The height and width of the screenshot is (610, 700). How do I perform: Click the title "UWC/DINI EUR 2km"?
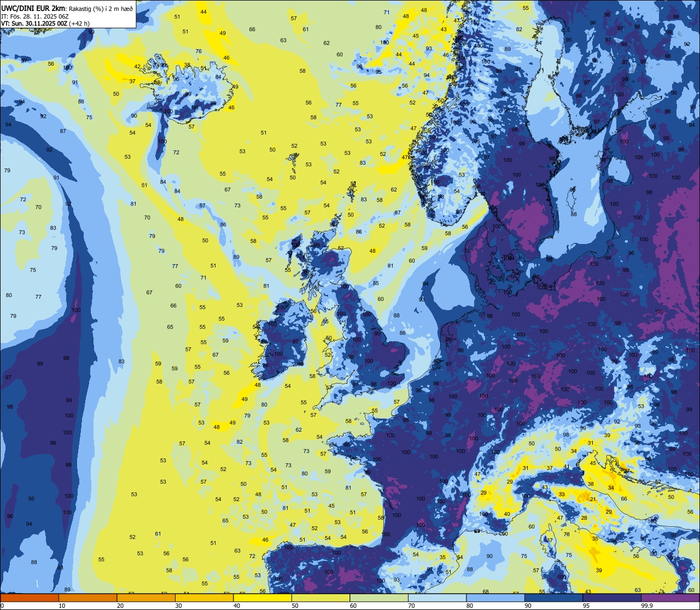pos(33,7)
